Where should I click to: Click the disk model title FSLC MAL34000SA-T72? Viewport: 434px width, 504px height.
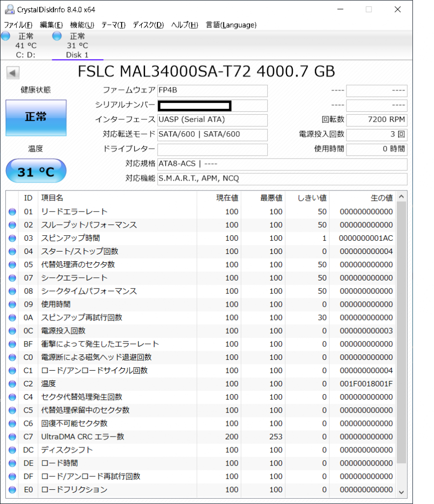point(207,71)
